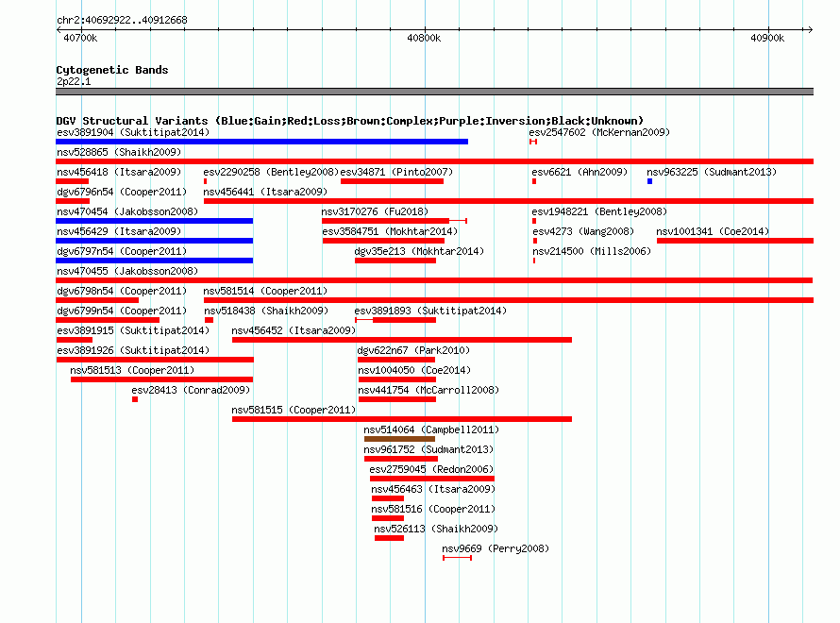Image resolution: width=840 pixels, height=623 pixels.
Task: Open nsv518438 (Shaikh2009) variant
Action: [x=266, y=311]
